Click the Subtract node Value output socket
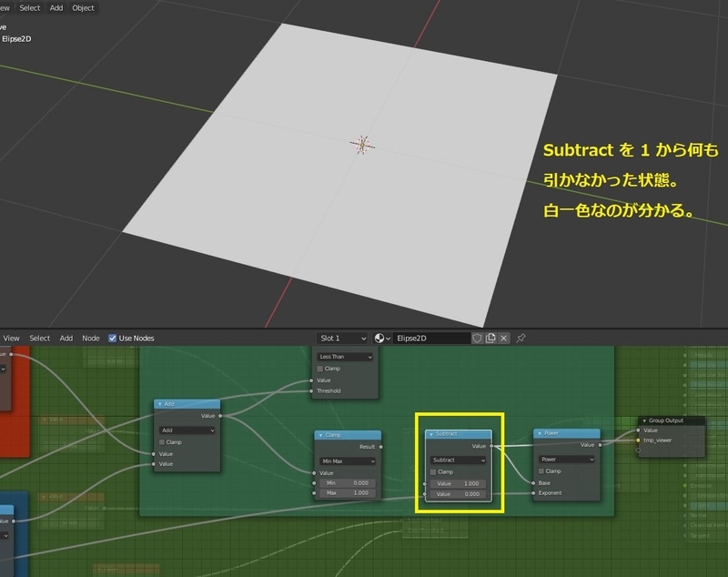 tap(491, 446)
